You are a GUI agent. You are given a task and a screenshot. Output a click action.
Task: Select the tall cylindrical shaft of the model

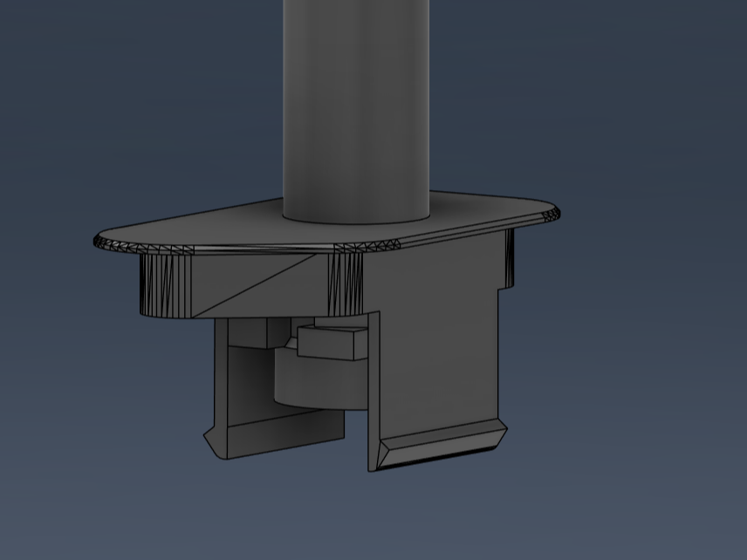(x=356, y=110)
